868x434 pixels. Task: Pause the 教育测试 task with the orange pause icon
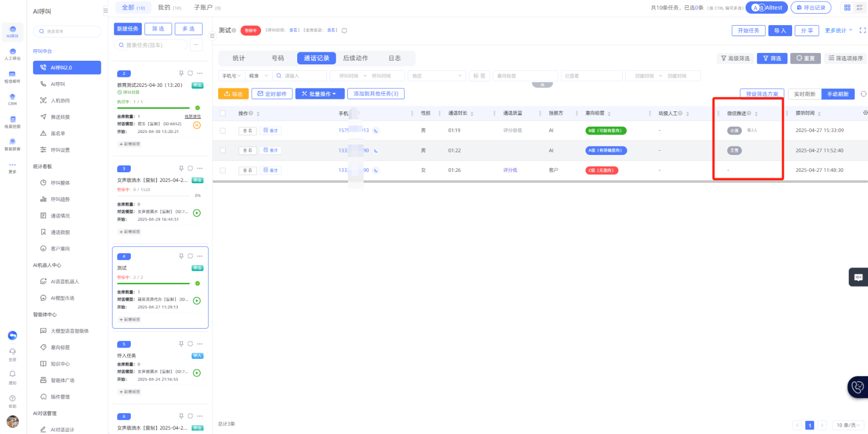coord(197,125)
